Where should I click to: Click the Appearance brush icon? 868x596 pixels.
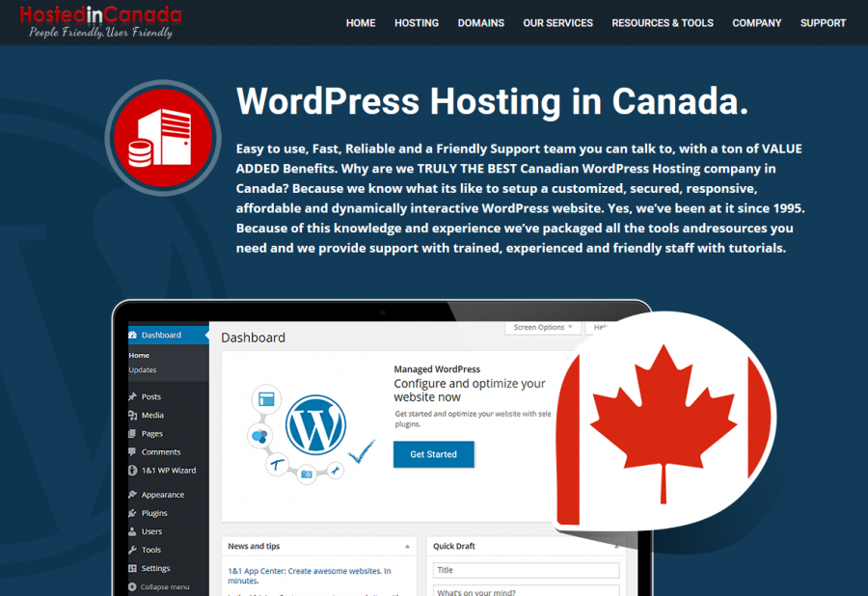click(132, 494)
